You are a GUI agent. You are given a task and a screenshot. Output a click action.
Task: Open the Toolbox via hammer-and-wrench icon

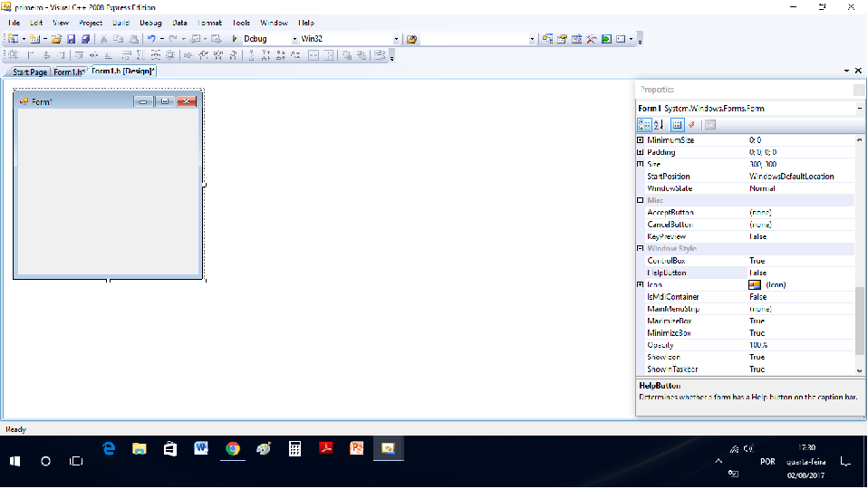(x=591, y=39)
